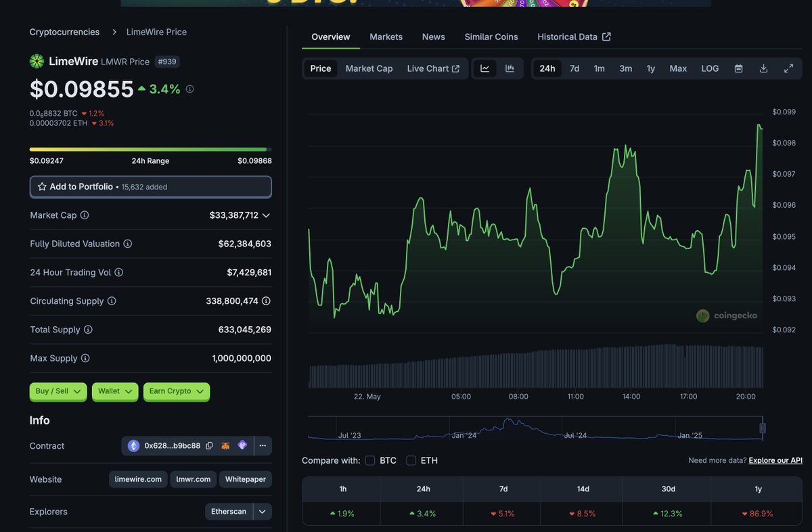The width and height of the screenshot is (812, 532).
Task: Switch the chart to Market Cap
Action: [369, 68]
